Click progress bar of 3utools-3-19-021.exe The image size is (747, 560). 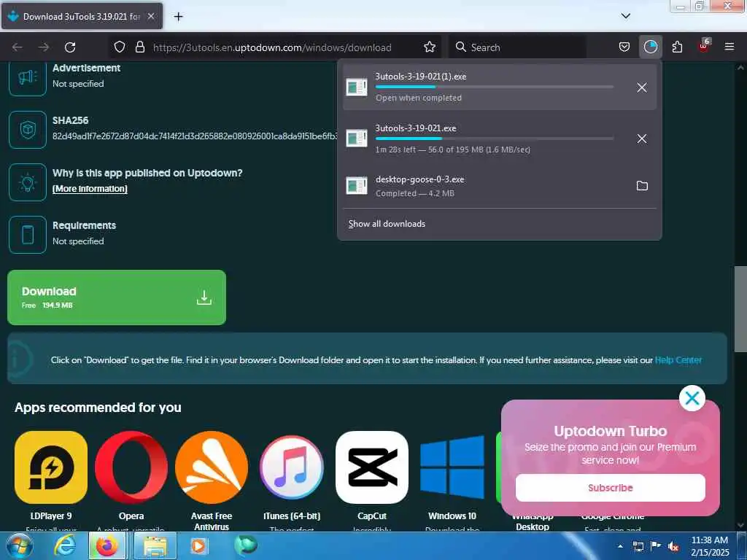point(494,139)
